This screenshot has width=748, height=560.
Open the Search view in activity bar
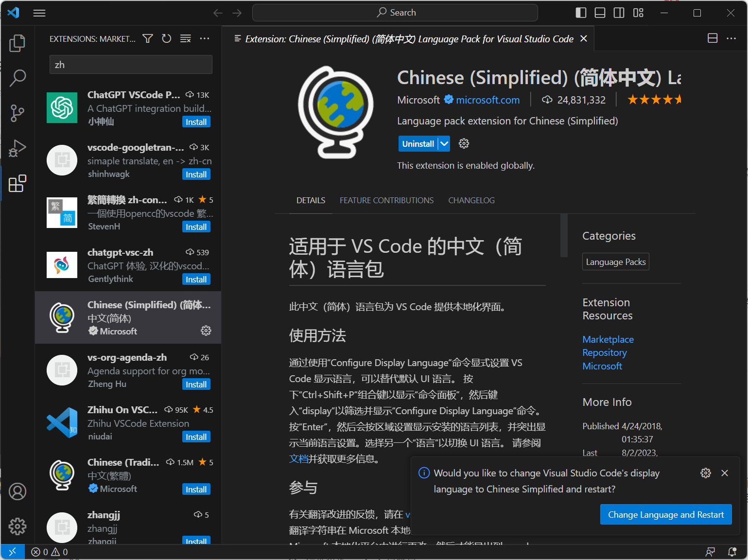tap(17, 78)
